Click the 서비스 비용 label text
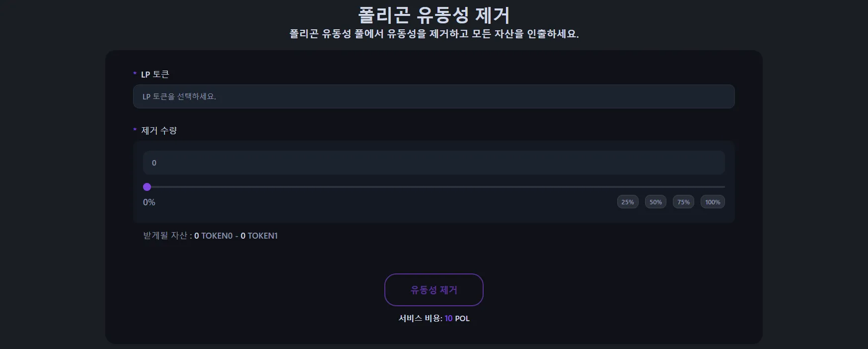This screenshot has width=868, height=349. (x=420, y=318)
